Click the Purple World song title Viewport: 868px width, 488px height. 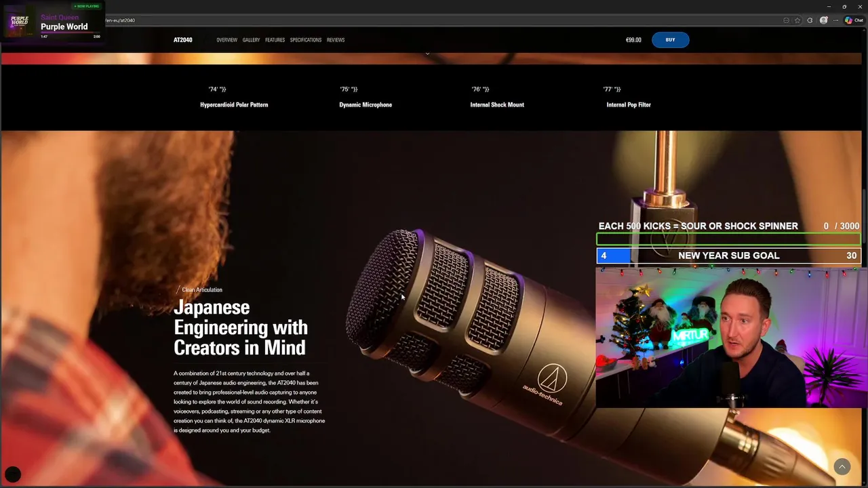pos(64,27)
